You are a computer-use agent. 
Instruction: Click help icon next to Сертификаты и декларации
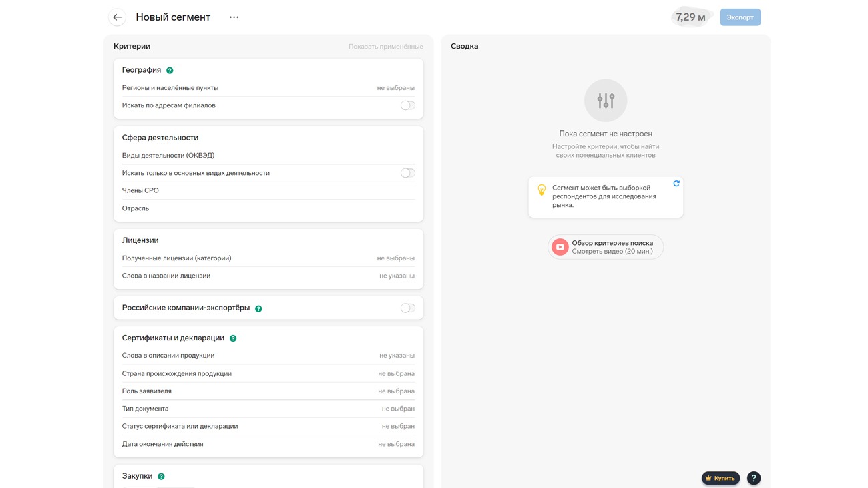point(233,338)
